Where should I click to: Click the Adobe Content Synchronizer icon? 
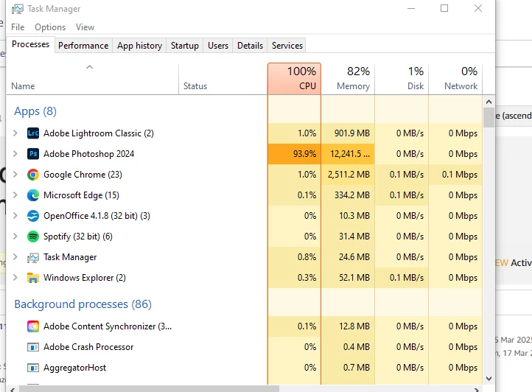33,326
